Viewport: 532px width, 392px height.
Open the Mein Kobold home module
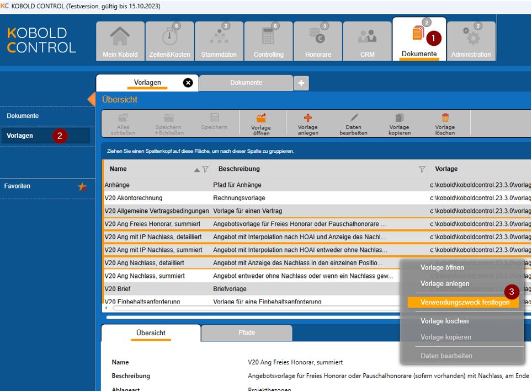pyautogui.click(x=120, y=41)
